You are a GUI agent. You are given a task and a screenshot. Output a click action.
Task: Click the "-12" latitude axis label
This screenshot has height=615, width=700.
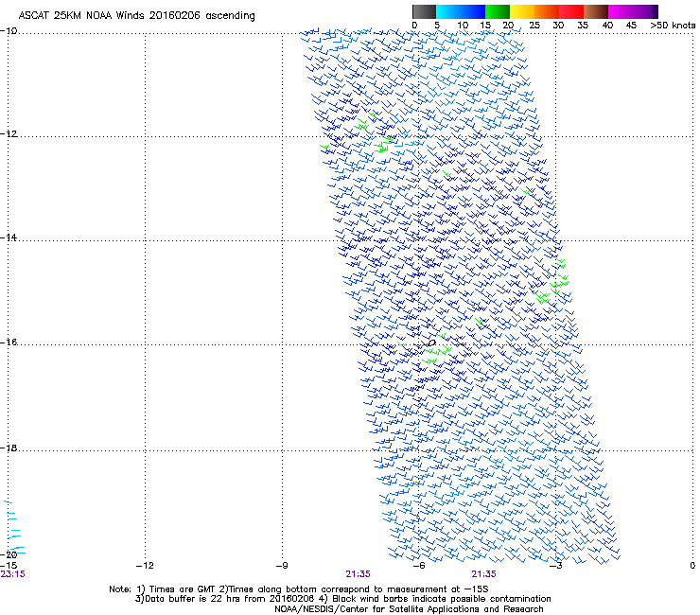9,133
